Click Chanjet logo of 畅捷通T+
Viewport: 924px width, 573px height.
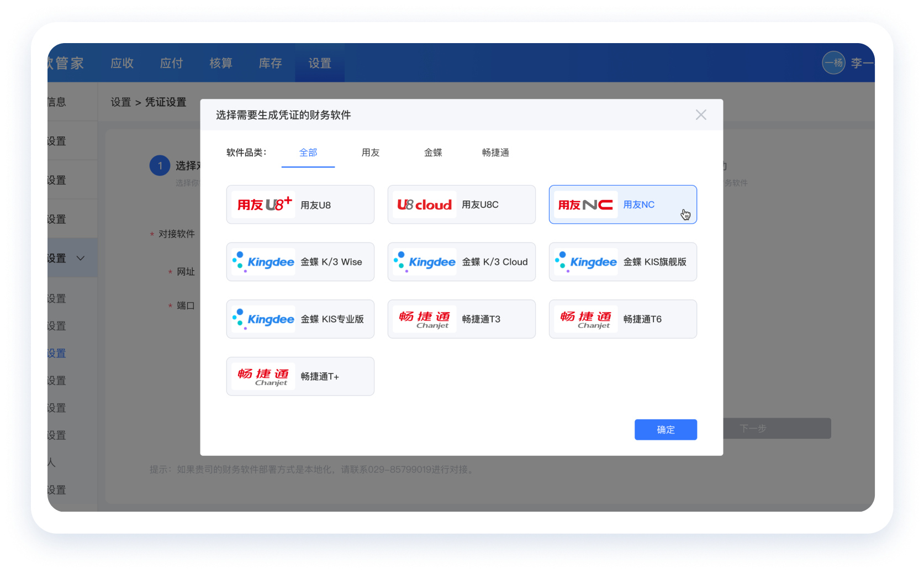point(263,376)
